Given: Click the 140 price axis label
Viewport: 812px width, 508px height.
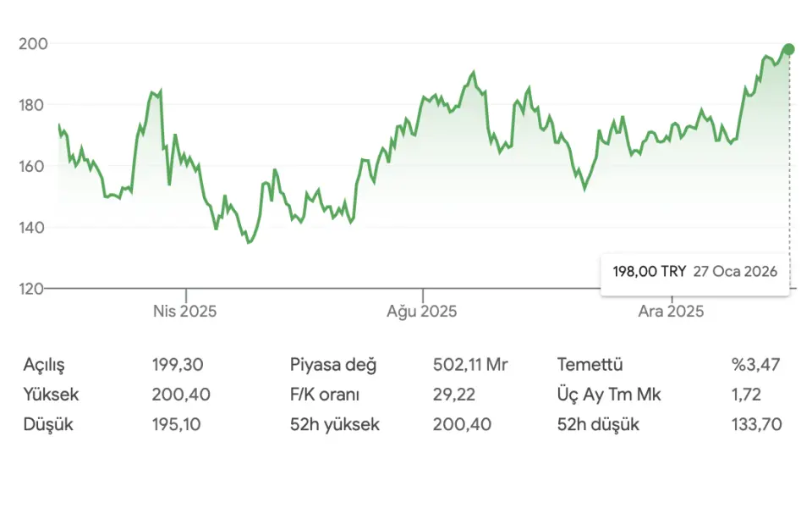Looking at the screenshot, I should 32,227.
